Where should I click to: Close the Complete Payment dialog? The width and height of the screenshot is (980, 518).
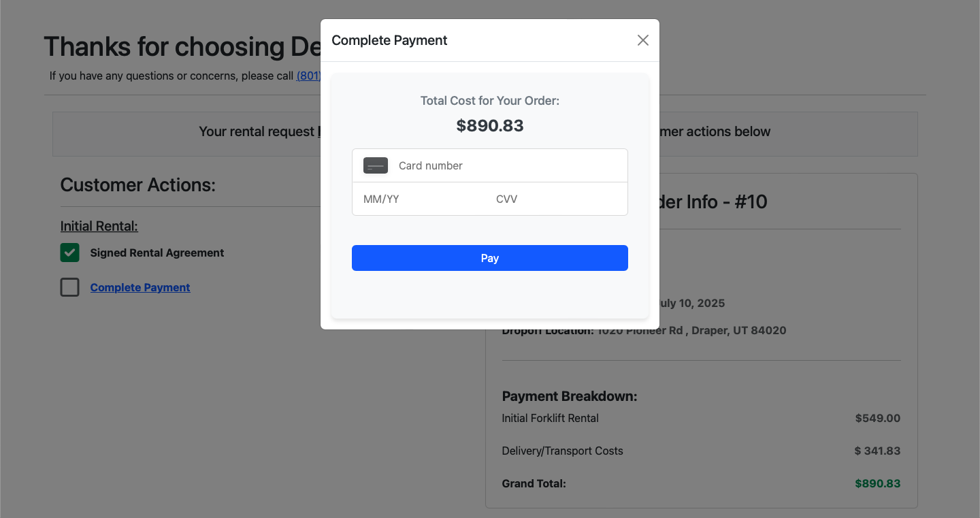click(642, 40)
